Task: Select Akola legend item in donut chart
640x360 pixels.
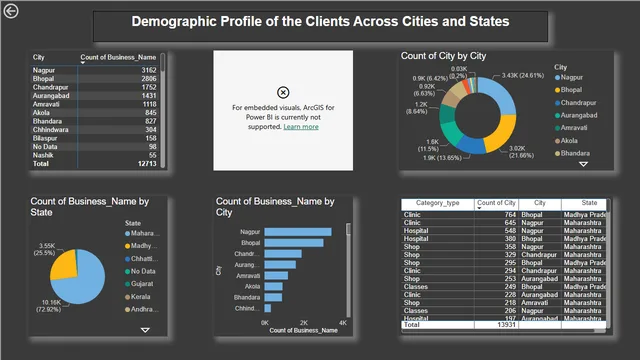Action: tap(566, 141)
